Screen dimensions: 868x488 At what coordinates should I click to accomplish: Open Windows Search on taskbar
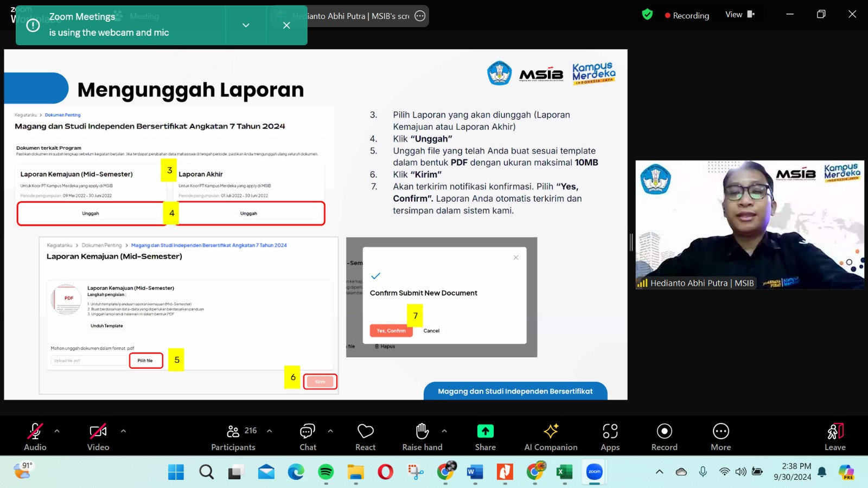(x=206, y=472)
